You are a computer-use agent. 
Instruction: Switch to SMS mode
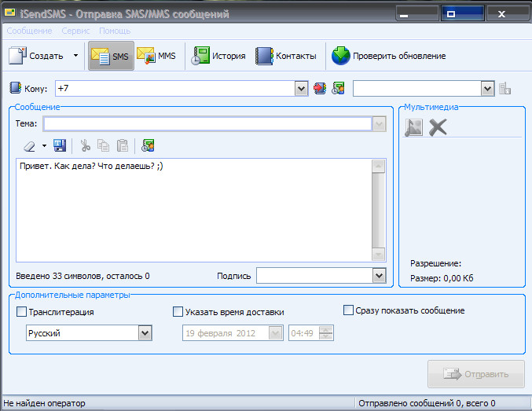(x=111, y=56)
